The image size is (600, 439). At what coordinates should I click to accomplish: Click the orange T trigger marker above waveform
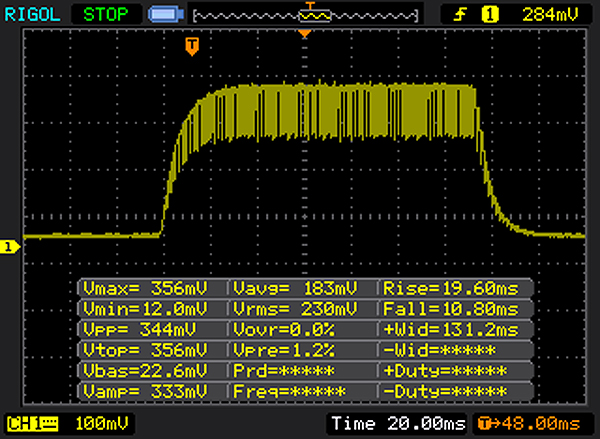pyautogui.click(x=191, y=45)
